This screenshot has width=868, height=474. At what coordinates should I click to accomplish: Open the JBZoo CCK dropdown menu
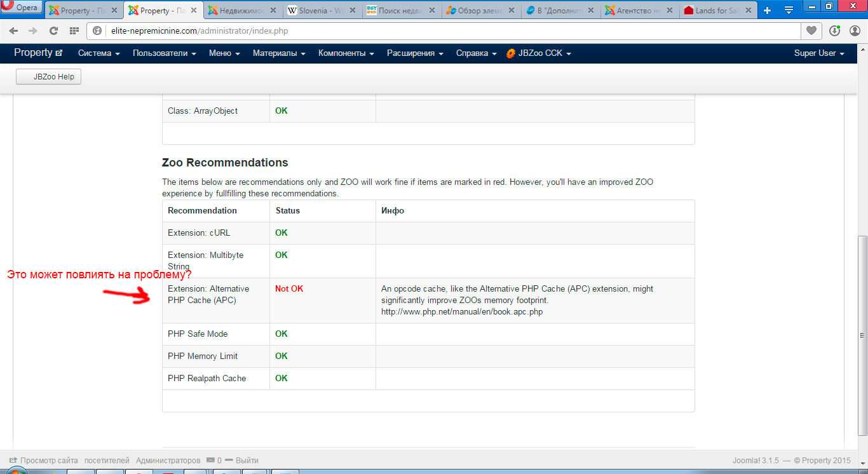click(x=539, y=53)
